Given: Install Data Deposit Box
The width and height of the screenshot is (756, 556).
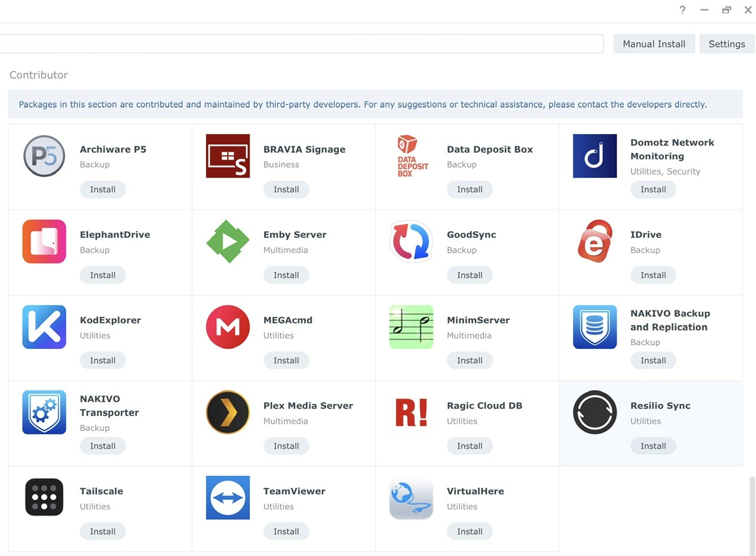Looking at the screenshot, I should click(x=470, y=189).
